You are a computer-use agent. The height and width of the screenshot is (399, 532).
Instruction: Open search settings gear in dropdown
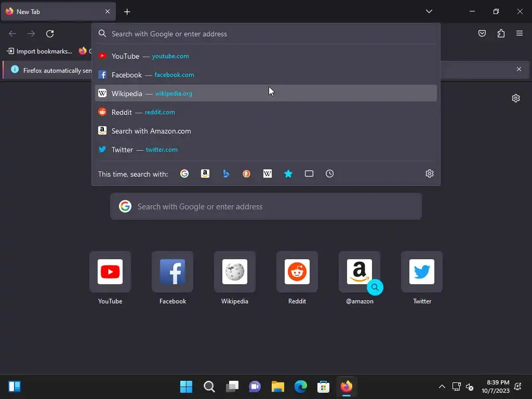(430, 174)
